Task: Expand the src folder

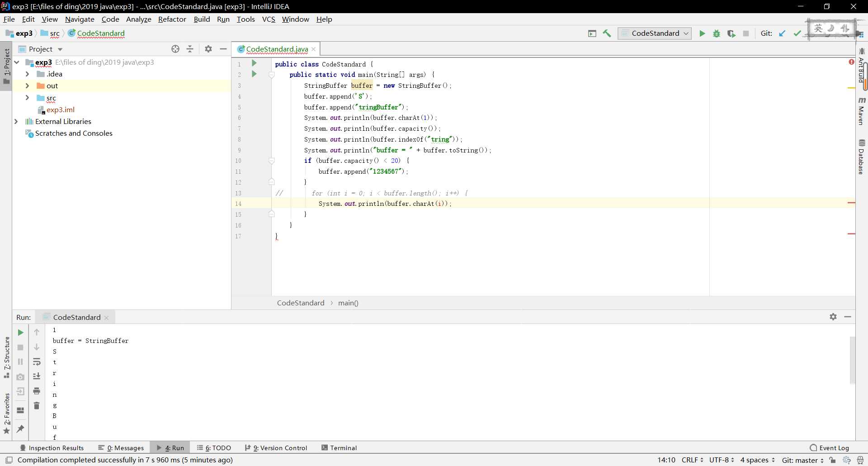Action: pos(27,98)
